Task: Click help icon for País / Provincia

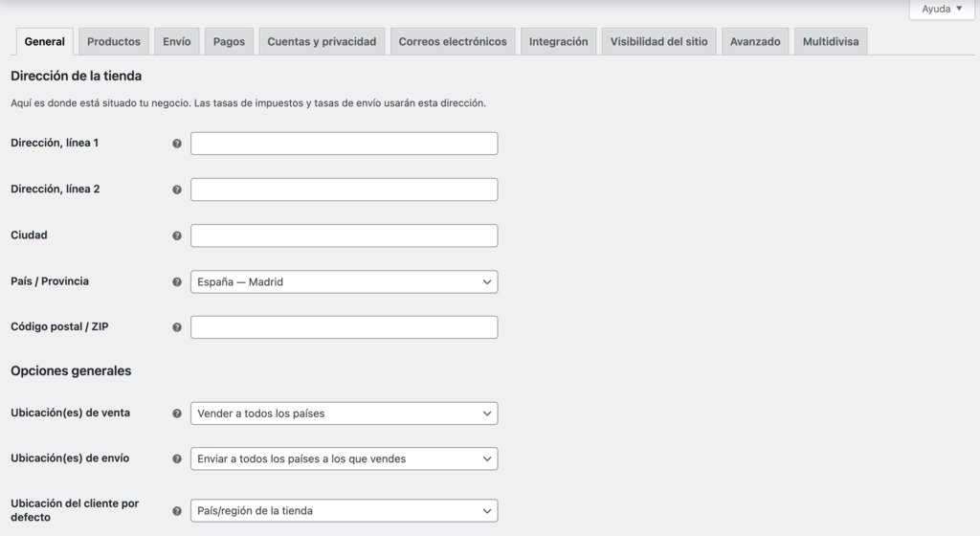Action: click(177, 282)
